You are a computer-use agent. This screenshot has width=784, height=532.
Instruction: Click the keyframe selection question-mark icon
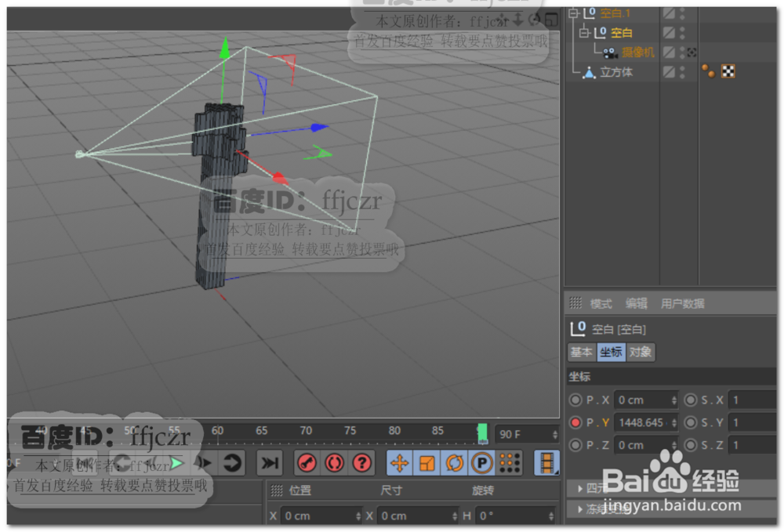(361, 463)
